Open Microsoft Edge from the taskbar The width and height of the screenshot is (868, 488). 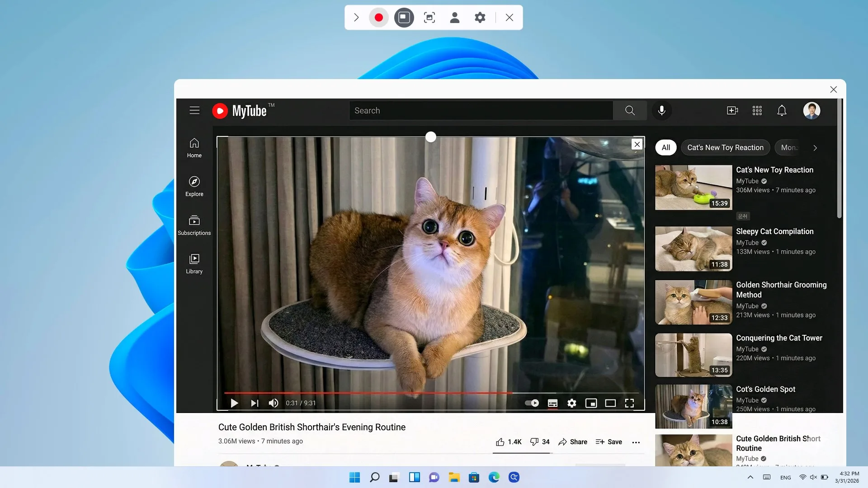pos(494,477)
